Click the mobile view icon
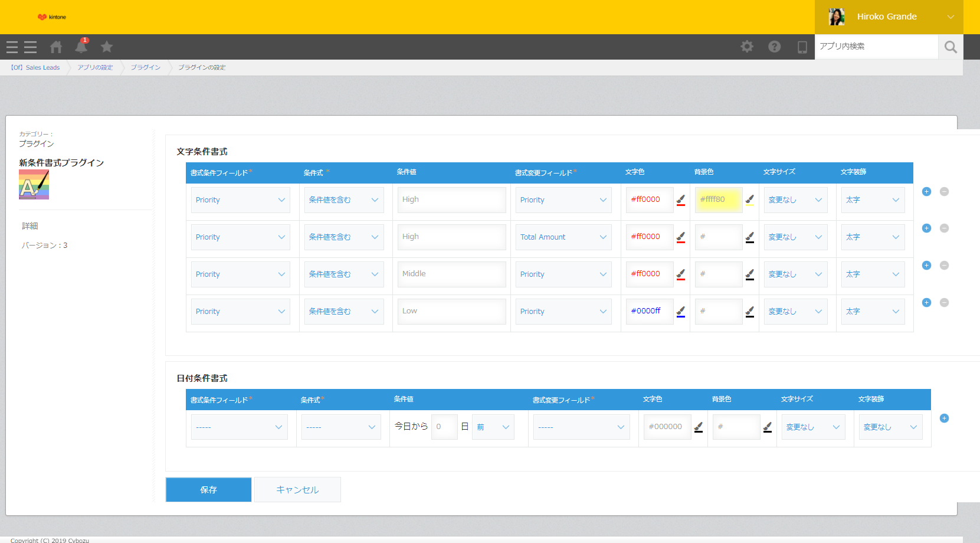The image size is (980, 543). (802, 47)
